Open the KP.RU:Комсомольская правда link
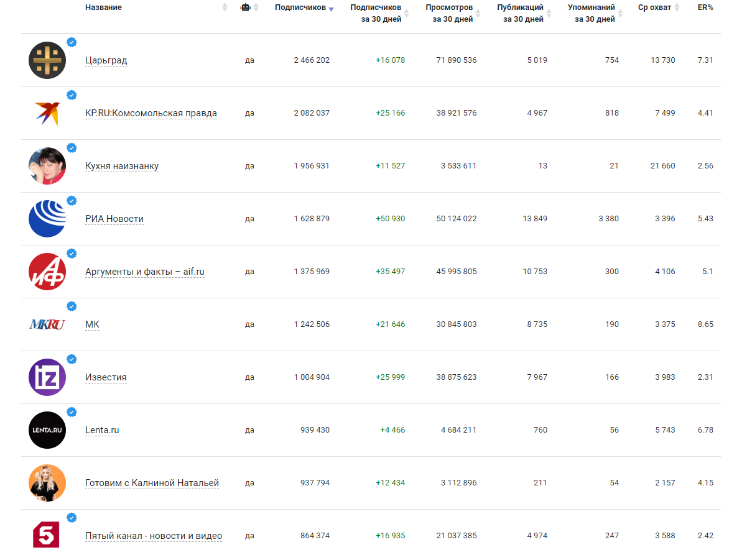Screen dimensions: 742x560 (x=151, y=113)
